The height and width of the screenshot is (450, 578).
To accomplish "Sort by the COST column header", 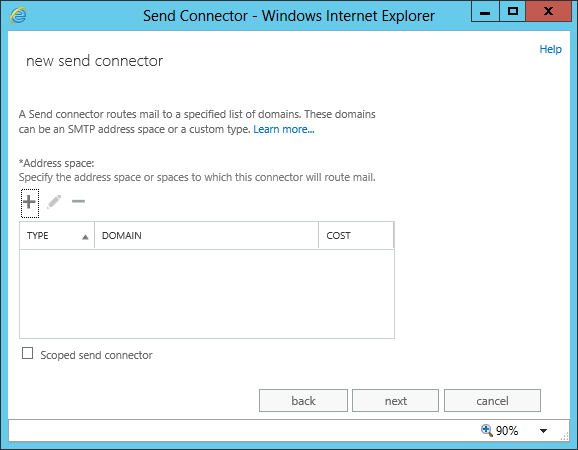I will (x=356, y=236).
